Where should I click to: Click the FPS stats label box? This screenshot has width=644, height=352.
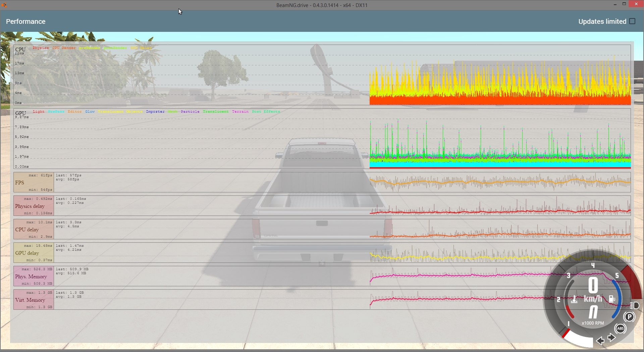point(34,182)
